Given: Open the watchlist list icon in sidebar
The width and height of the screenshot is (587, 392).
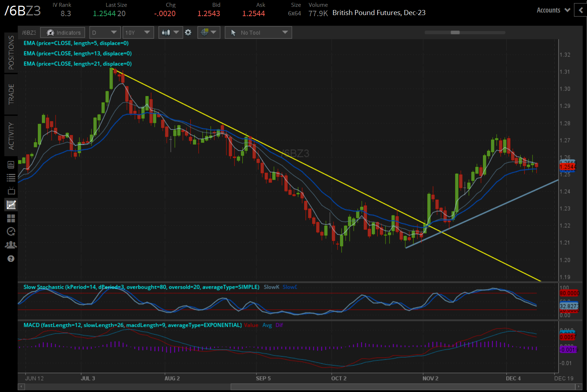Looking at the screenshot, I should [11, 178].
